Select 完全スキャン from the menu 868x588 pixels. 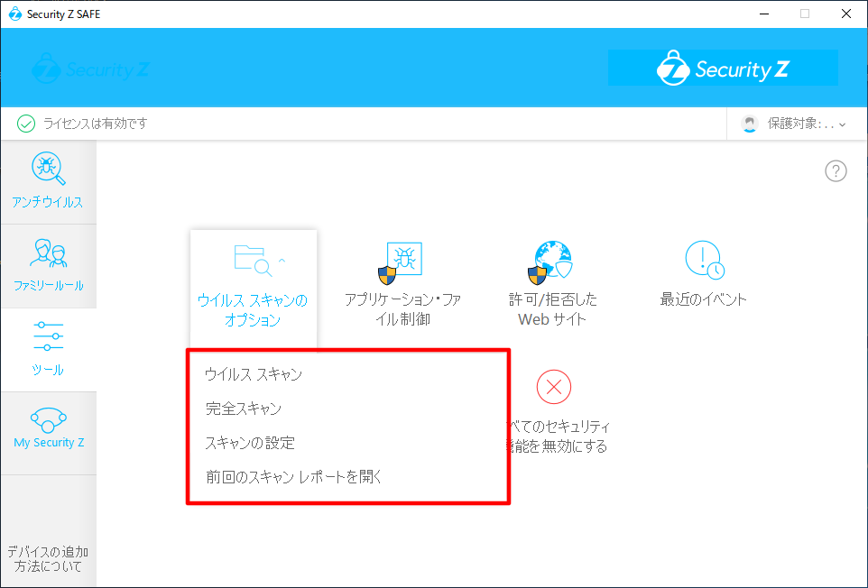pos(244,409)
